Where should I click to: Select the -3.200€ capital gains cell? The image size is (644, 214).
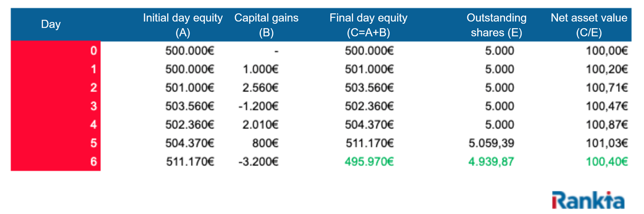tap(258, 162)
